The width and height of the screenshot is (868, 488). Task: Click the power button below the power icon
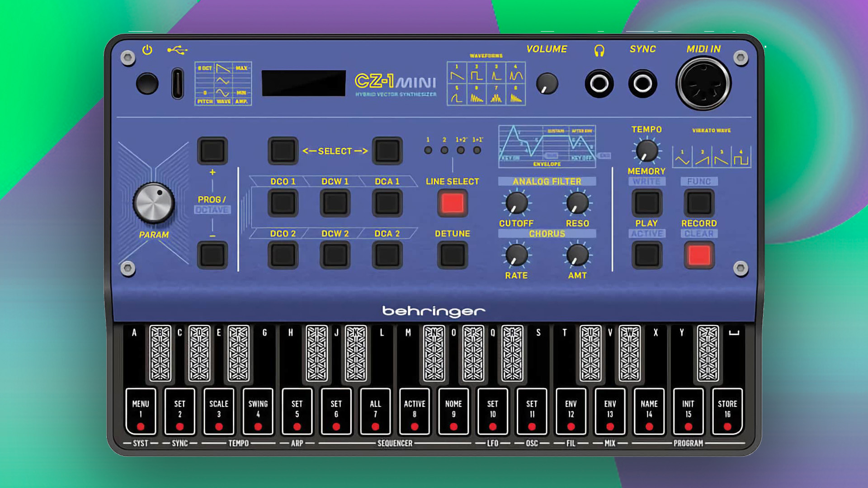pos(147,84)
